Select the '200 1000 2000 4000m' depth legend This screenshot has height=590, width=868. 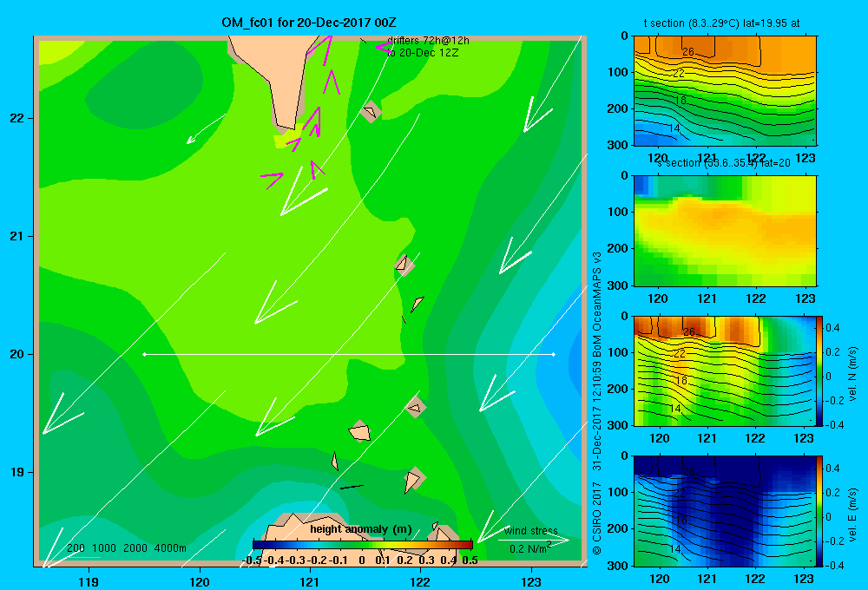point(127,548)
